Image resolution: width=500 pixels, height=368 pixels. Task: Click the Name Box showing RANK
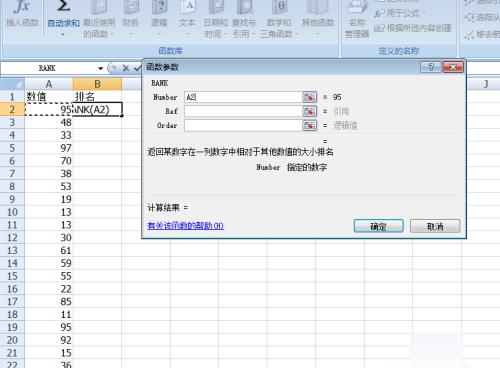pos(47,68)
